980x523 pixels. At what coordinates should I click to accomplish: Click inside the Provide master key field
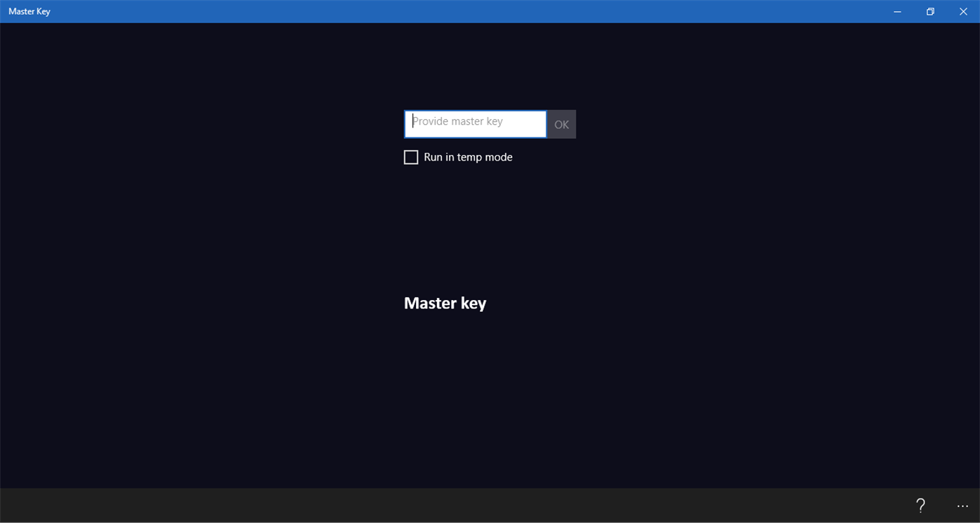click(475, 123)
